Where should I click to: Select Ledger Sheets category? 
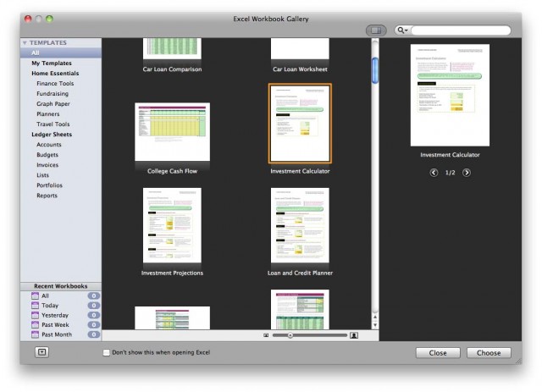click(x=52, y=135)
